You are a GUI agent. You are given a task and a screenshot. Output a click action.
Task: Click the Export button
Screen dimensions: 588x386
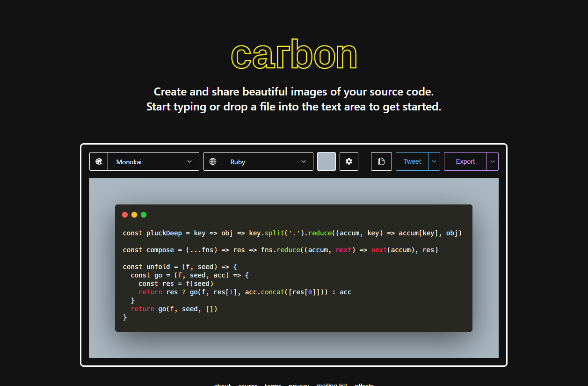465,161
